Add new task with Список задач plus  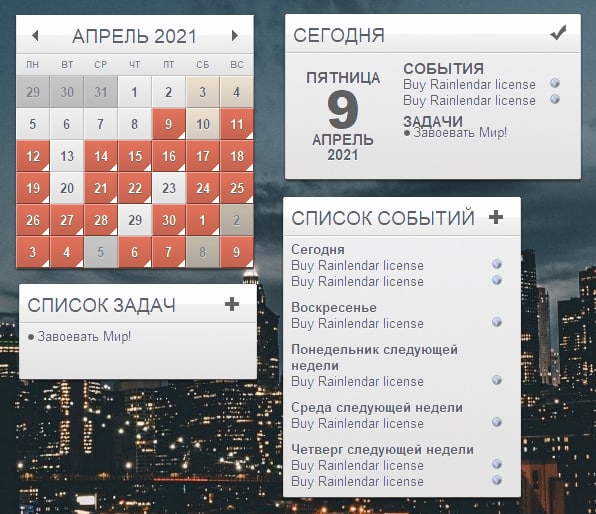(x=232, y=304)
